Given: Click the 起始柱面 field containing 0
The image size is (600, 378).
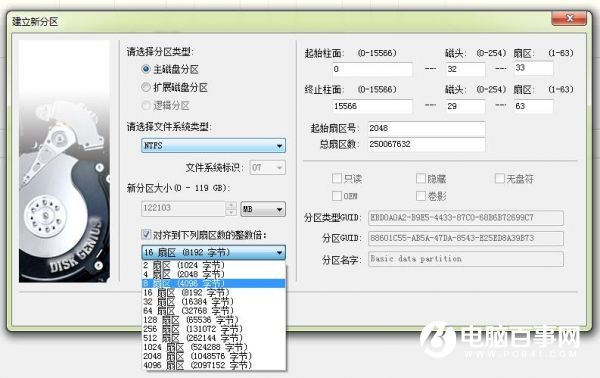Looking at the screenshot, I should (x=372, y=69).
